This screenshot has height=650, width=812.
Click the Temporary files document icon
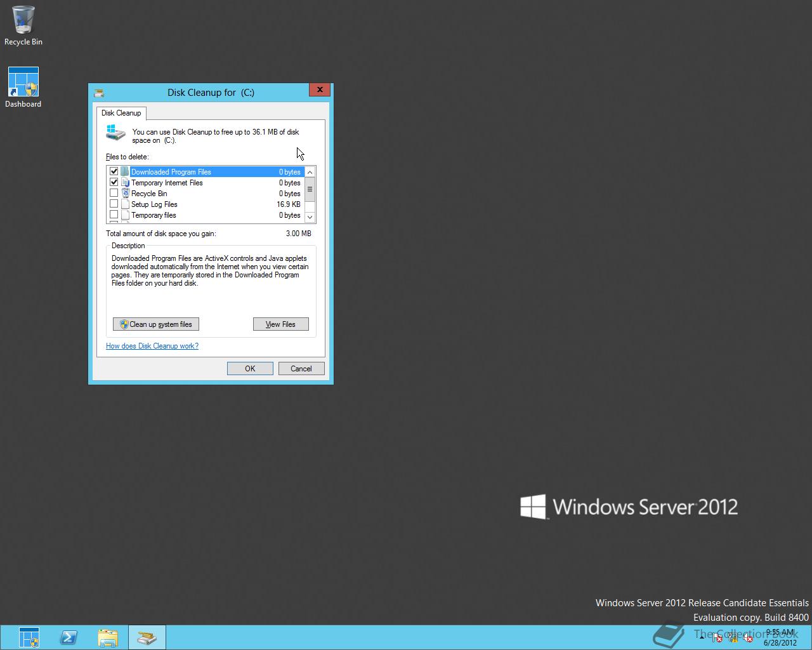[x=125, y=215]
